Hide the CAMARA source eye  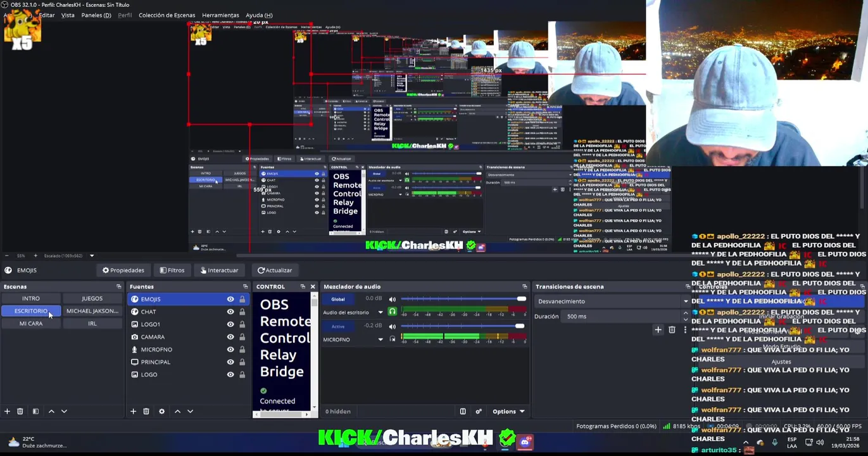point(230,337)
